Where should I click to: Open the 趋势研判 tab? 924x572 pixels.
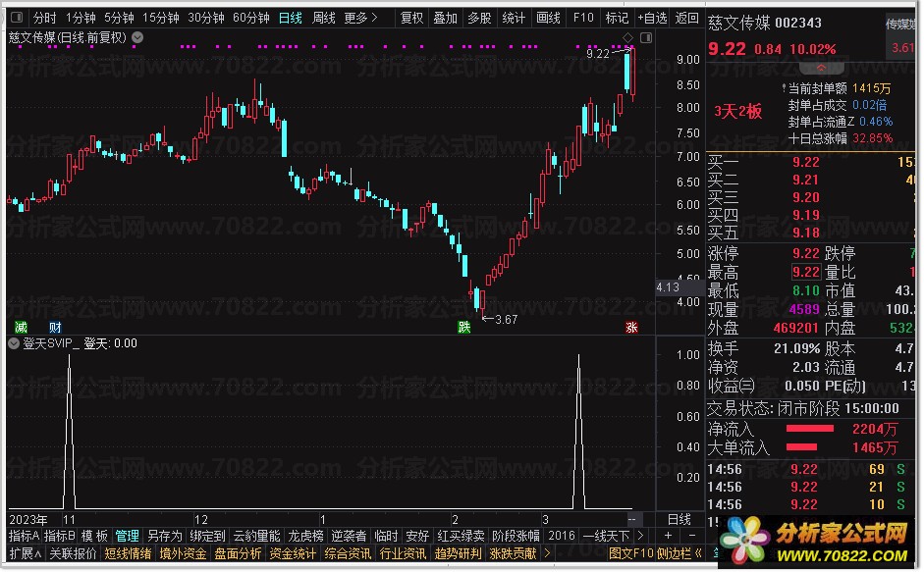(458, 553)
